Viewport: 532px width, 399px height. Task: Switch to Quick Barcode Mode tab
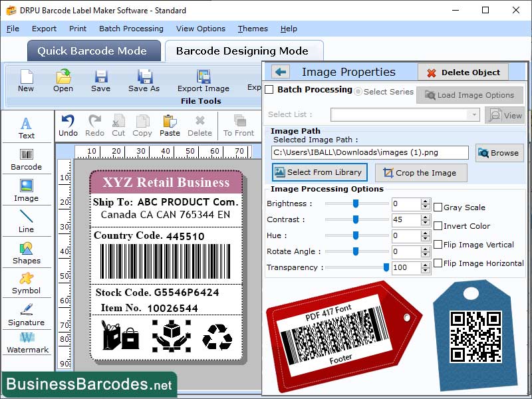(x=93, y=51)
